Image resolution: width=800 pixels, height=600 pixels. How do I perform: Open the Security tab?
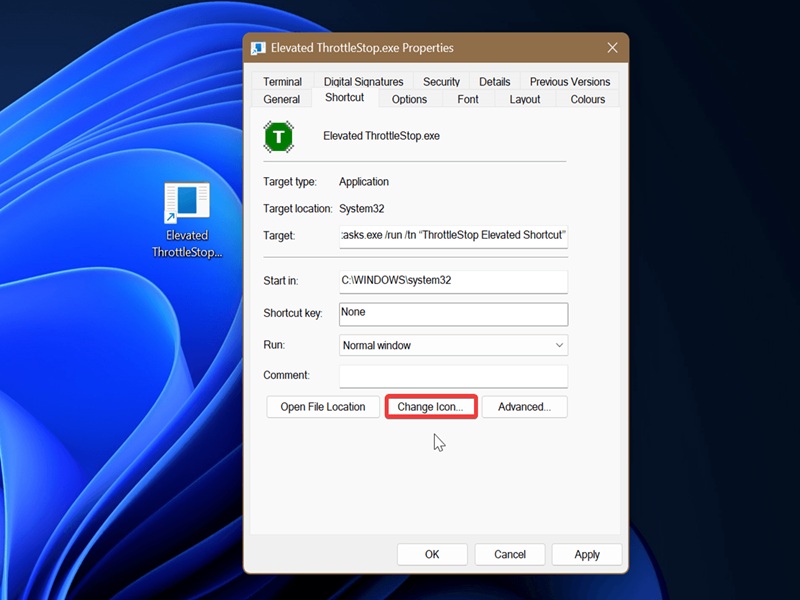pyautogui.click(x=441, y=82)
